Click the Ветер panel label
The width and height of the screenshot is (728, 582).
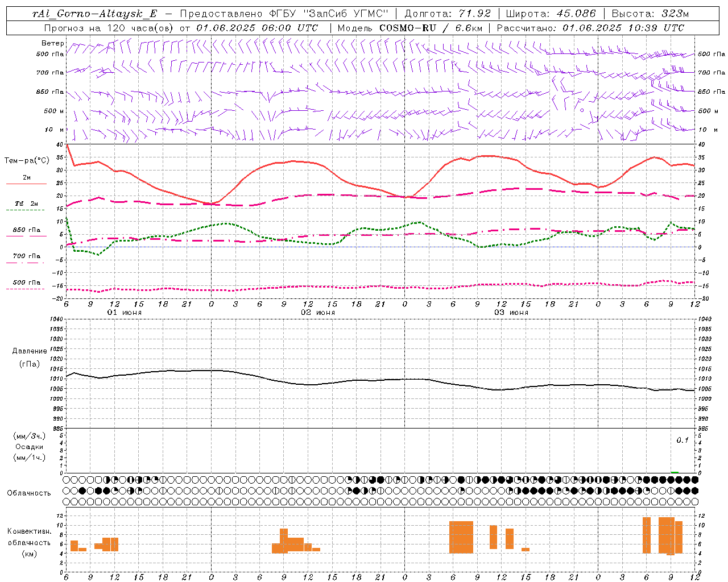(52, 43)
